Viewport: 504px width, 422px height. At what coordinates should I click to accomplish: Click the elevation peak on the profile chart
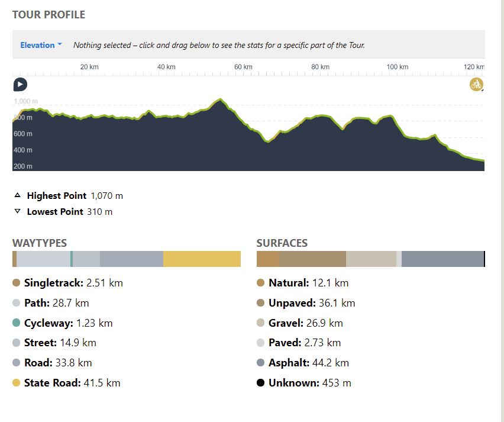point(221,100)
